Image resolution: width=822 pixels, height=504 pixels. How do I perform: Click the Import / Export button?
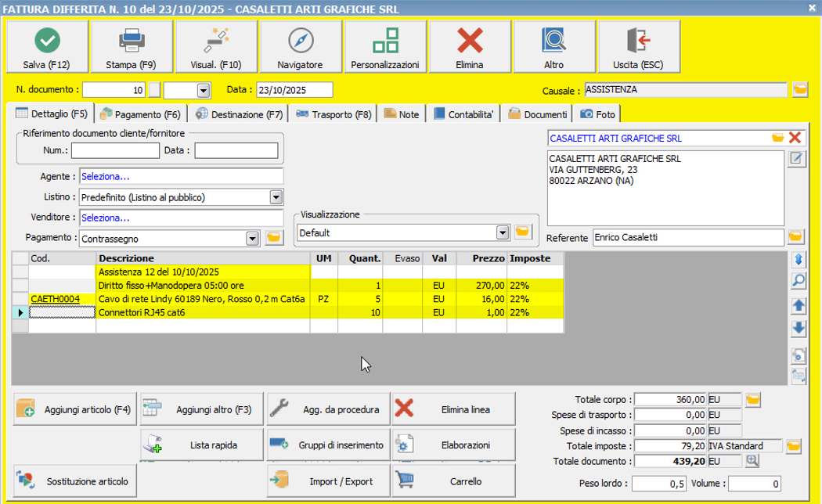point(328,481)
